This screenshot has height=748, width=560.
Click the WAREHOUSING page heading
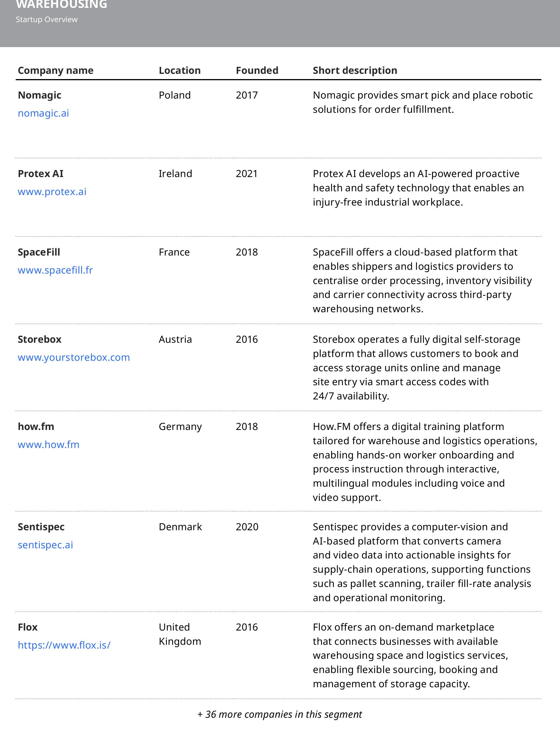pos(62,4)
